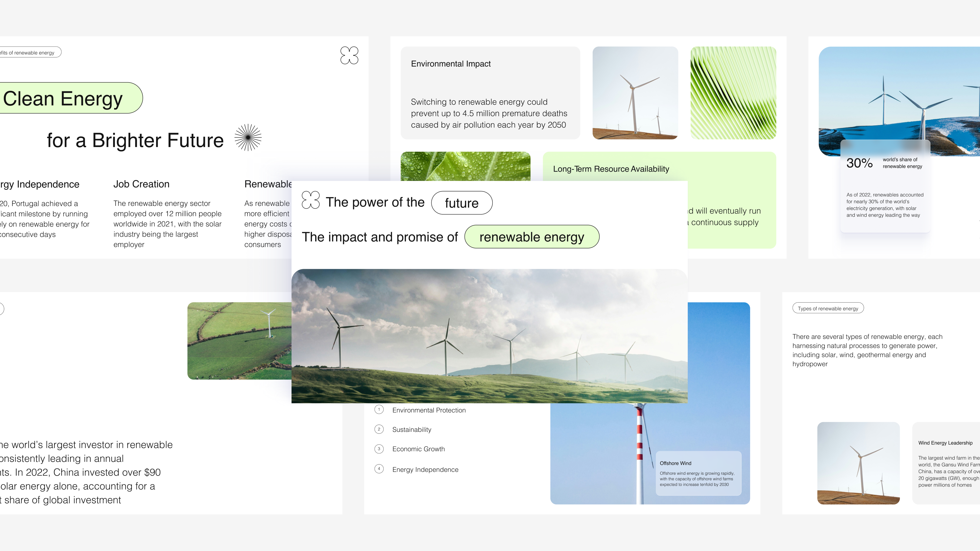Select the numbered circle 4 bullet
The image size is (980, 551).
379,469
